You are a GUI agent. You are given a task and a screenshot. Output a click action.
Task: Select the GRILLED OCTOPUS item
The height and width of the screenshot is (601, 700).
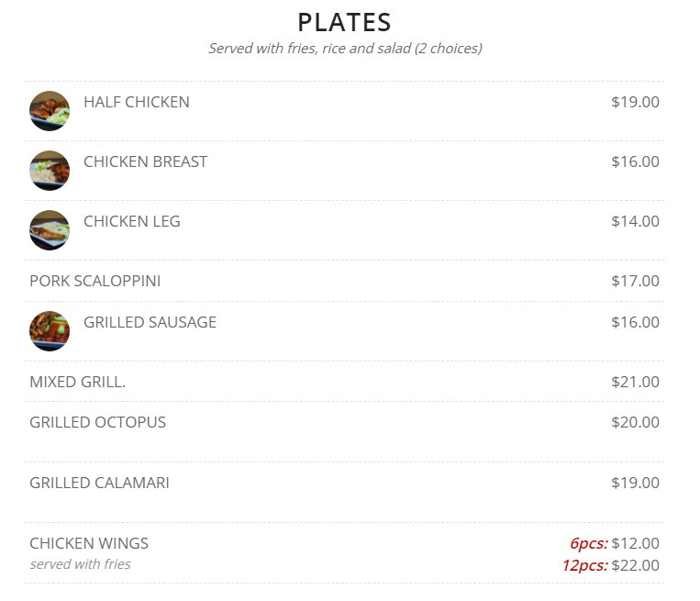(x=98, y=422)
